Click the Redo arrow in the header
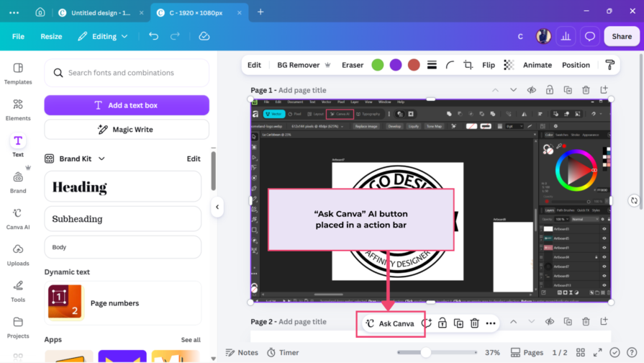The image size is (644, 363). [x=175, y=36]
